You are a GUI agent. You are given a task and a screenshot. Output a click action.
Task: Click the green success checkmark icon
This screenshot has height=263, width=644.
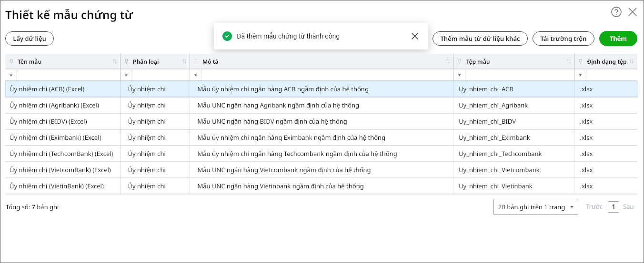pyautogui.click(x=227, y=36)
